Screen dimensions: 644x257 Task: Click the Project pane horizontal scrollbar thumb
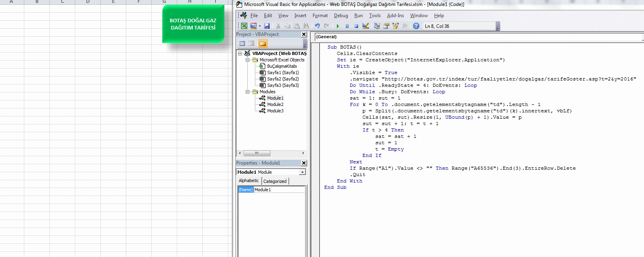click(x=257, y=153)
